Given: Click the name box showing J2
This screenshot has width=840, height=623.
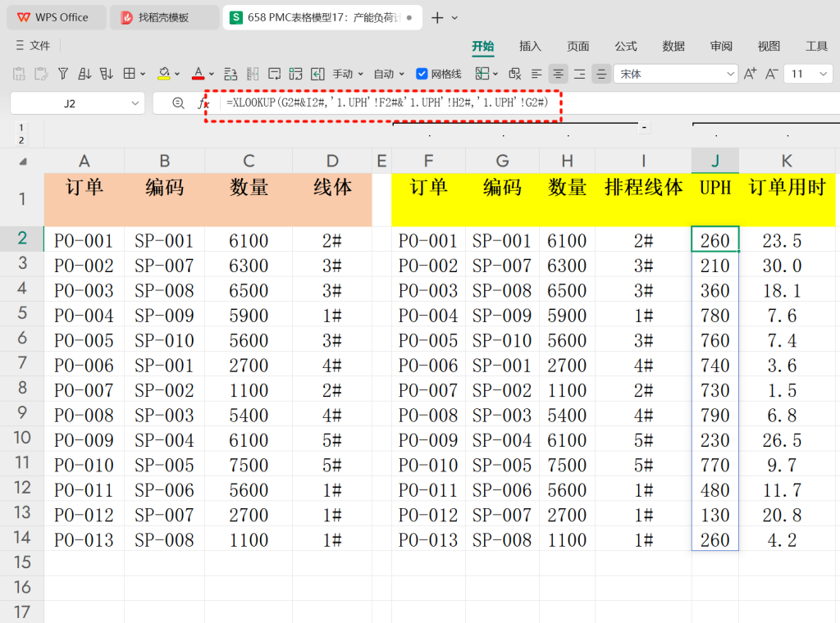Looking at the screenshot, I should pos(70,103).
